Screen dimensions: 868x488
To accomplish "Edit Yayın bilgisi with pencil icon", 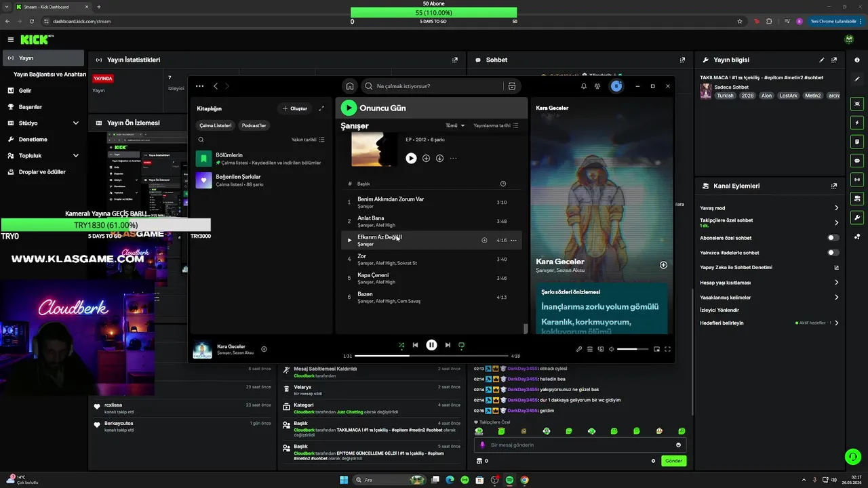I will click(x=822, y=60).
